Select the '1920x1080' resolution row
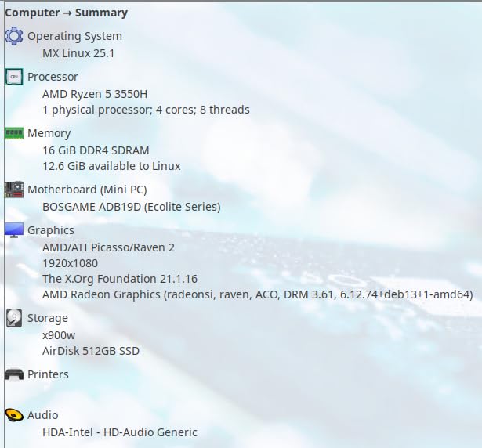The image size is (482, 448). pyautogui.click(x=70, y=263)
